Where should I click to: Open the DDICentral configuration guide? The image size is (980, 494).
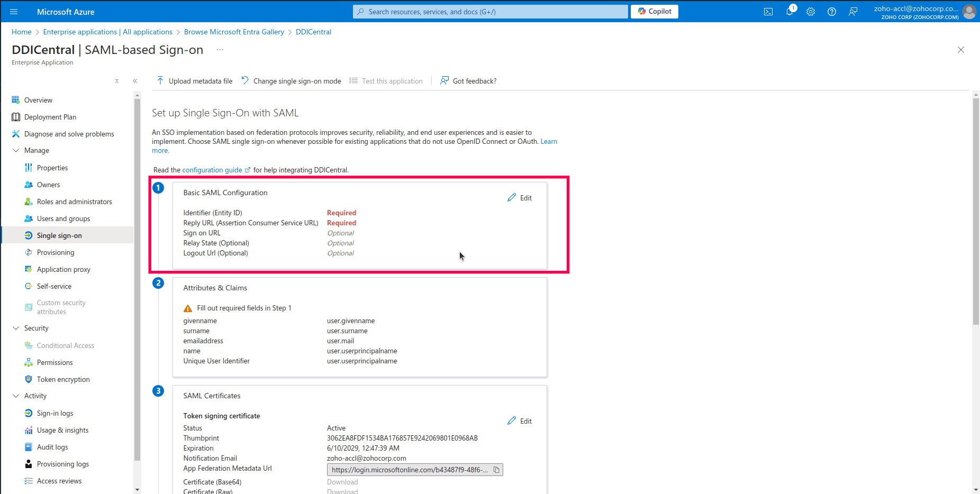pos(213,170)
